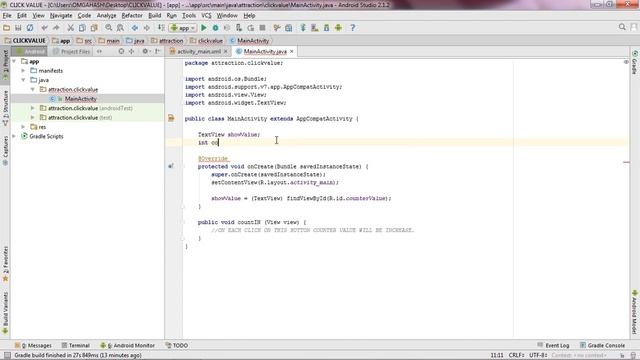Open SDK Manager download icon
The image size is (640, 360).
(327, 28)
